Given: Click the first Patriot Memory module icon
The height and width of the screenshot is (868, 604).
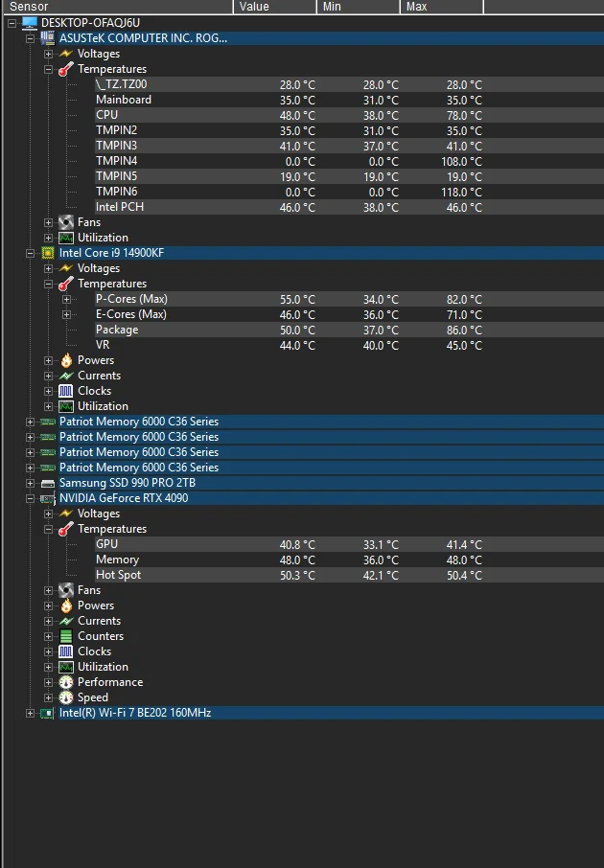Looking at the screenshot, I should click(48, 422).
